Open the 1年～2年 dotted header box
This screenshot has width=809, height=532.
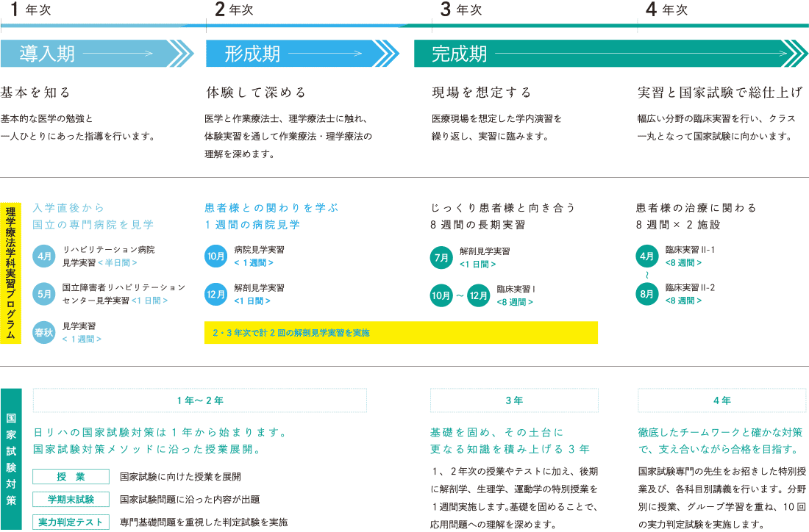click(x=200, y=400)
